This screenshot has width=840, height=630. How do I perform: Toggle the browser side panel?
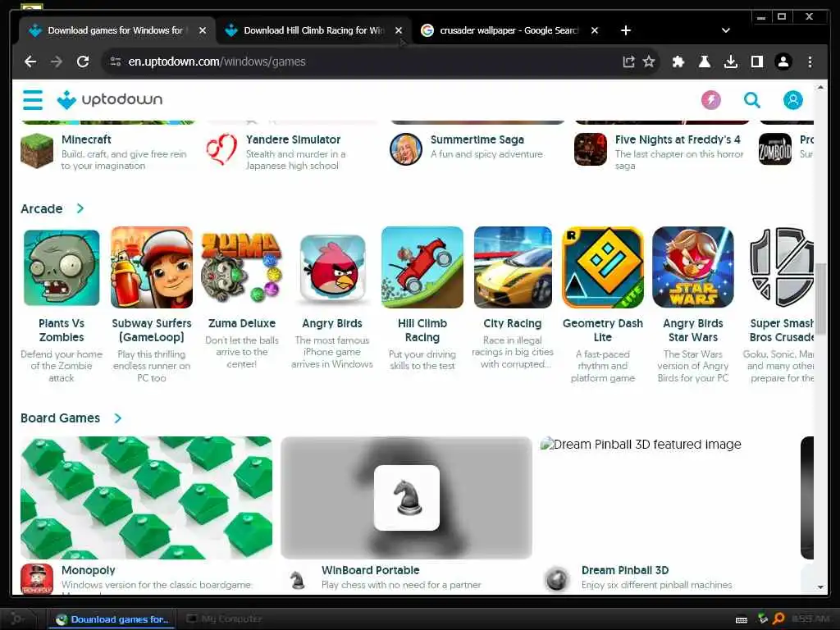[x=757, y=62]
